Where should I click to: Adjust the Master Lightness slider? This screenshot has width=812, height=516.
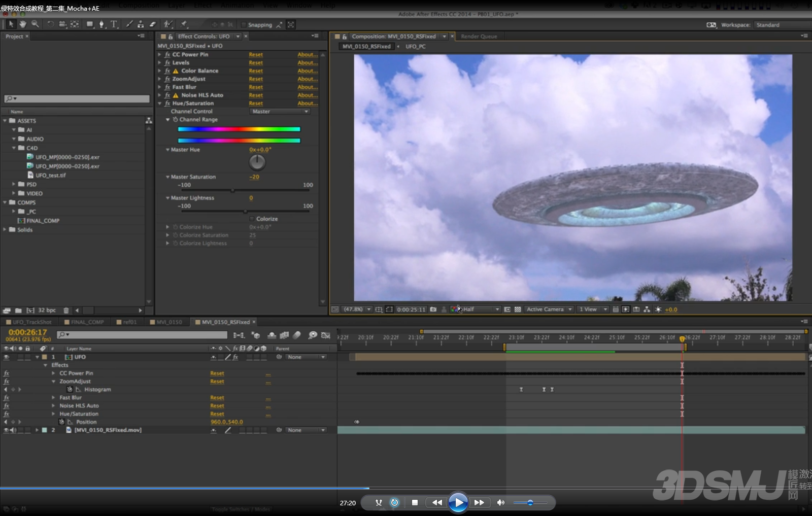(245, 212)
